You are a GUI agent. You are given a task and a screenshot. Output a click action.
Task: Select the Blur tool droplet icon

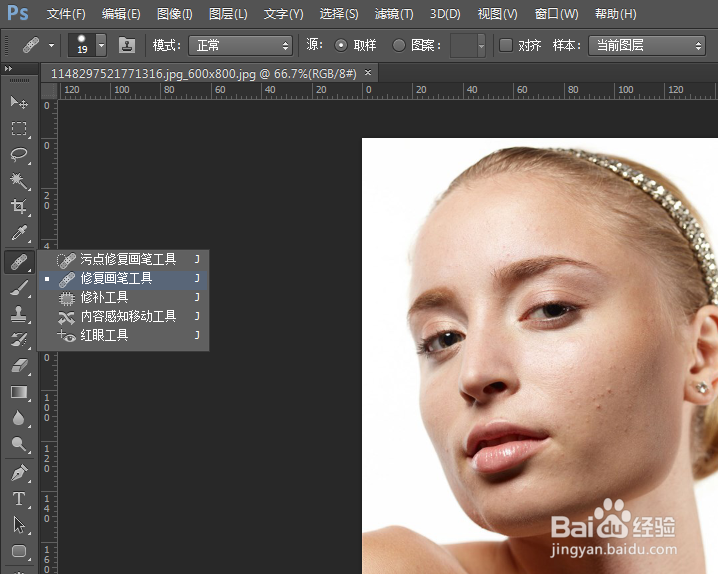[19, 418]
